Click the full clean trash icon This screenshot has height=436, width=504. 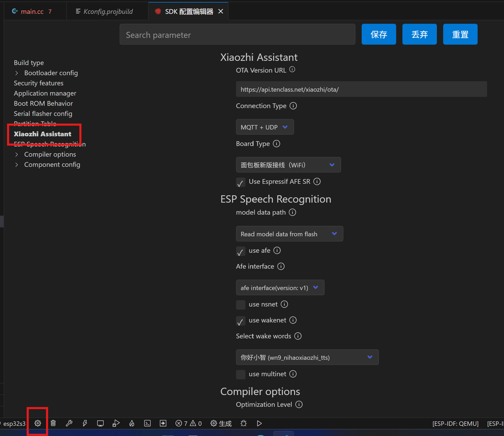(53, 423)
